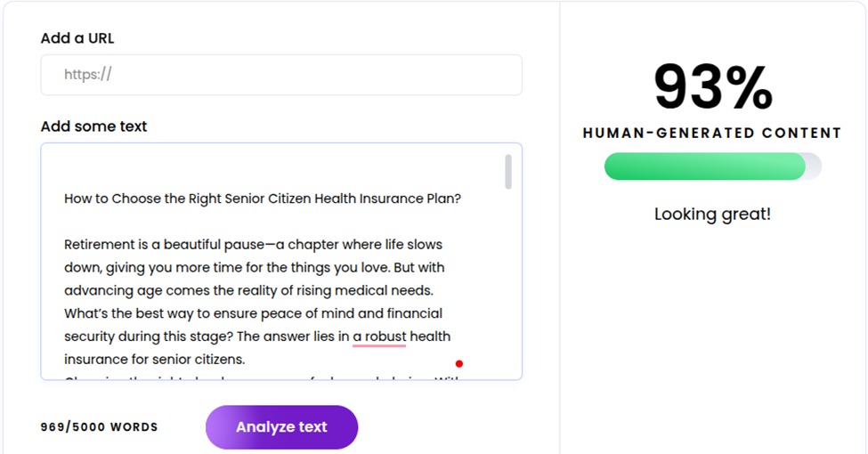
Task: Click the "Add a URL" label
Action: [x=77, y=38]
